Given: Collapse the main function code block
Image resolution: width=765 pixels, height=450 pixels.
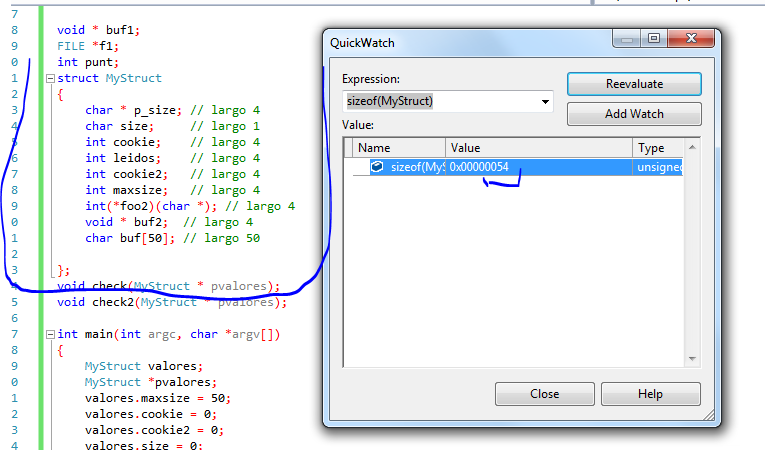Looking at the screenshot, I should click(50, 334).
